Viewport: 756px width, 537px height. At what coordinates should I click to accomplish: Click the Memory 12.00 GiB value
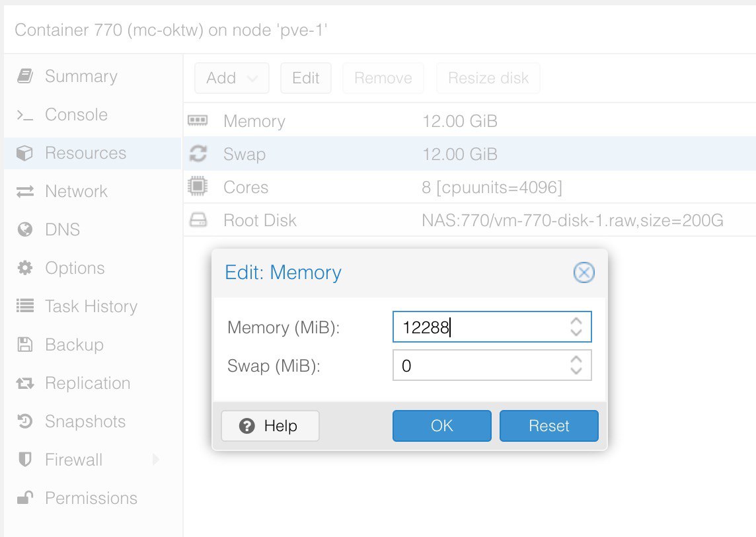pyautogui.click(x=459, y=121)
